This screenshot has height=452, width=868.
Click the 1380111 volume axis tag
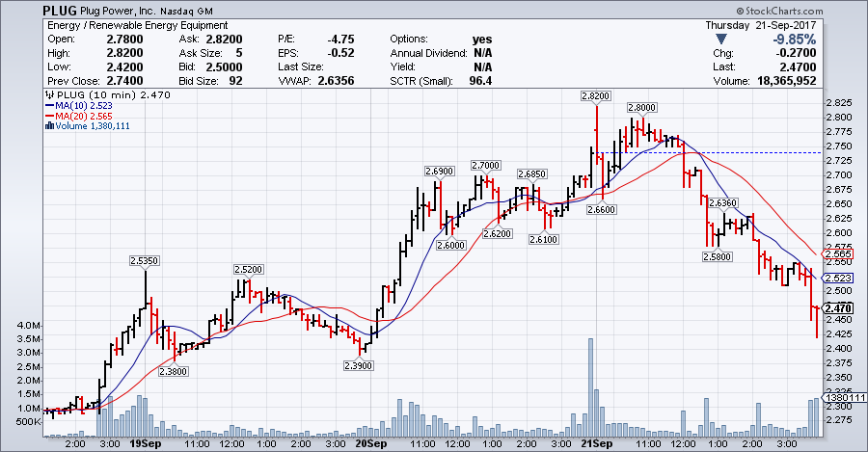tap(844, 398)
